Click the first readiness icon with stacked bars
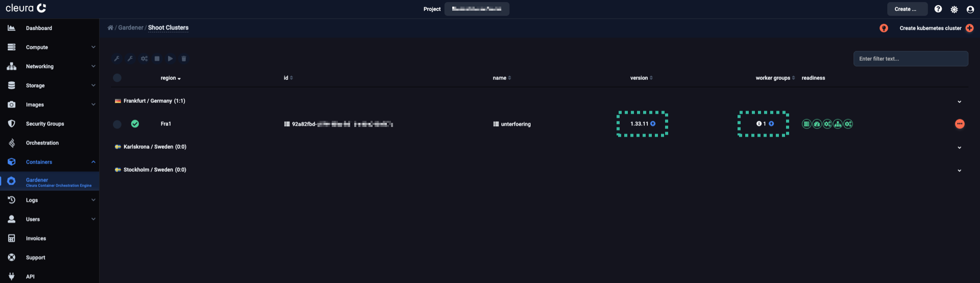This screenshot has width=980, height=283. click(x=806, y=124)
